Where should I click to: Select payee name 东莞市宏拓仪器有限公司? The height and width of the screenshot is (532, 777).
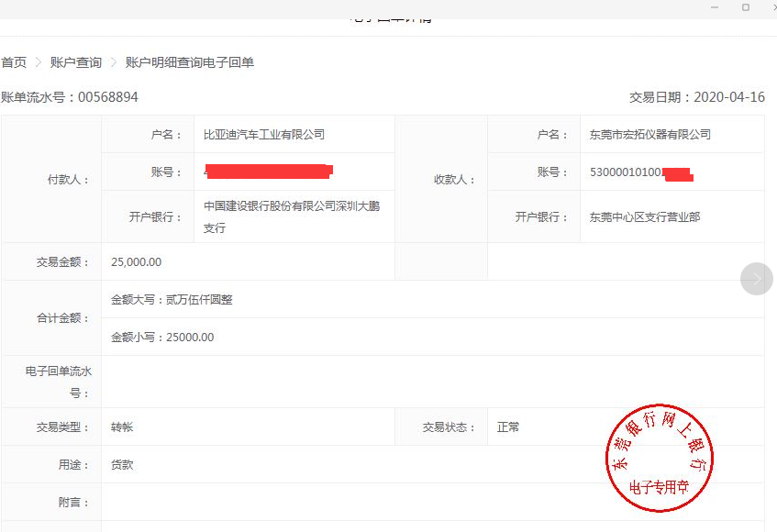[650, 135]
